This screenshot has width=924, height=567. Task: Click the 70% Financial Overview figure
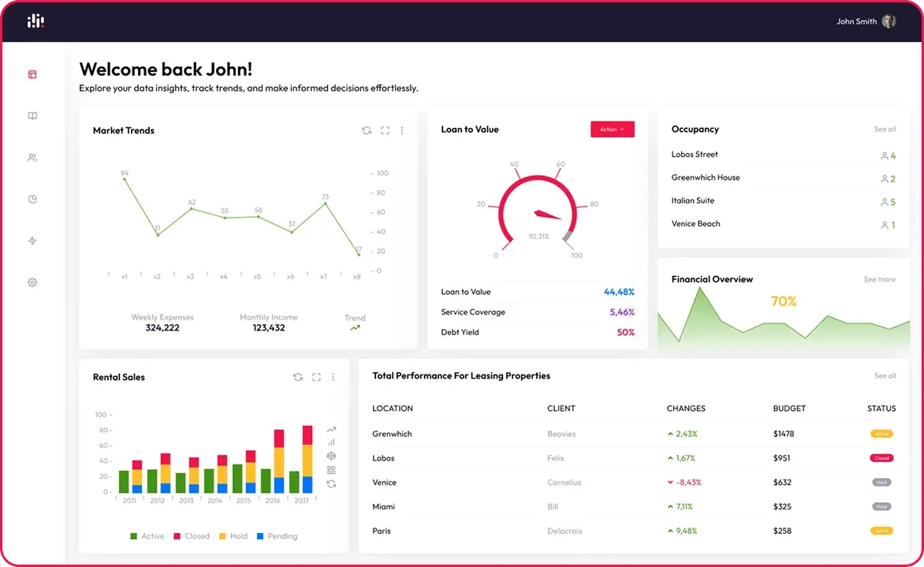click(783, 301)
